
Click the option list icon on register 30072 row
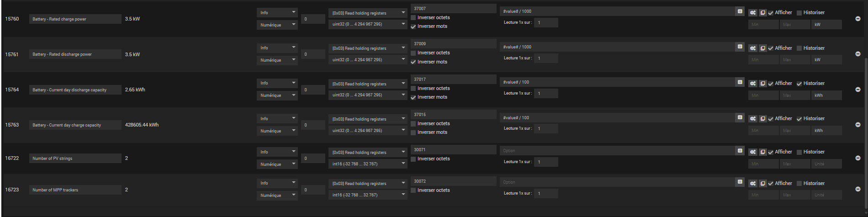pos(740,182)
